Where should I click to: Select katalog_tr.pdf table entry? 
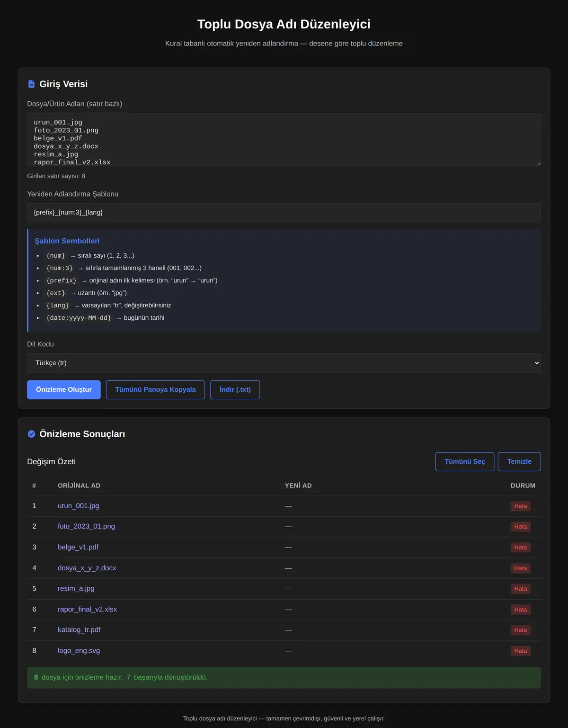tap(79, 629)
